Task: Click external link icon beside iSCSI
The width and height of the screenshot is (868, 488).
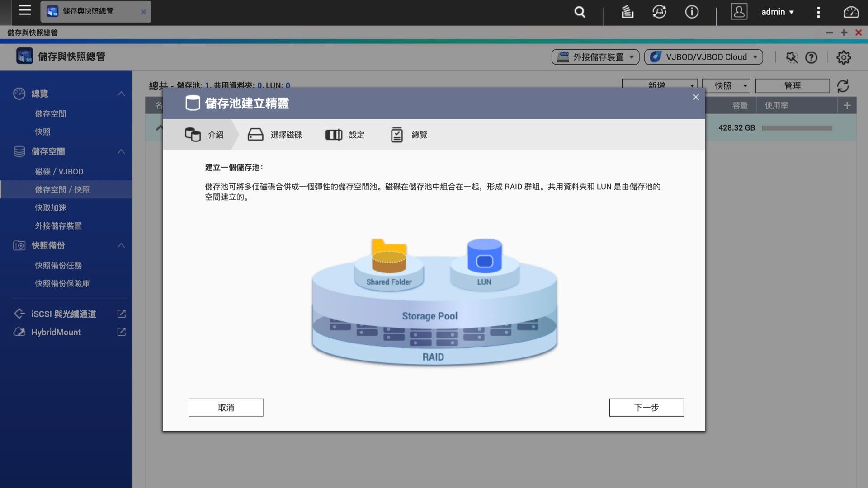Action: tap(122, 314)
